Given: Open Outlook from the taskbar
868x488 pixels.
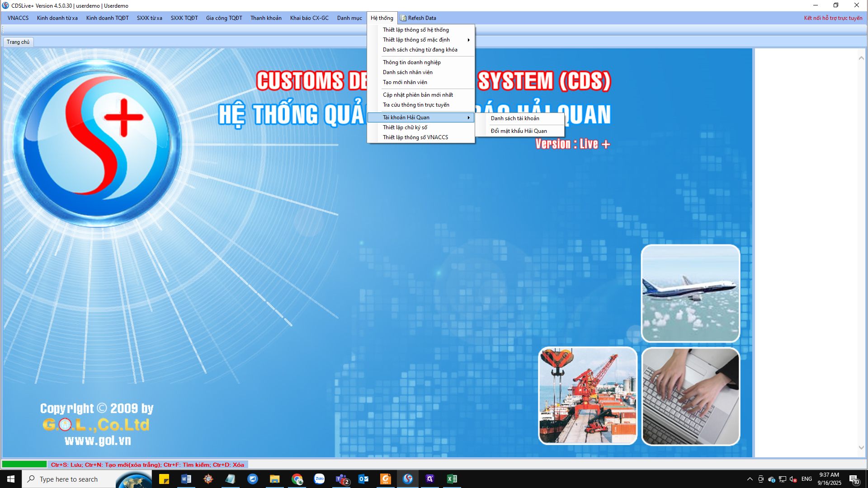Looking at the screenshot, I should (363, 479).
